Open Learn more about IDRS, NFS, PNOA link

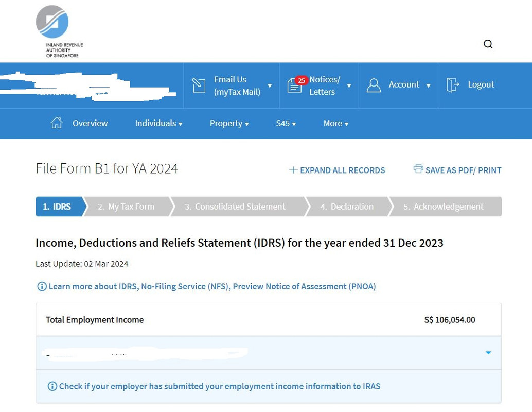(212, 286)
